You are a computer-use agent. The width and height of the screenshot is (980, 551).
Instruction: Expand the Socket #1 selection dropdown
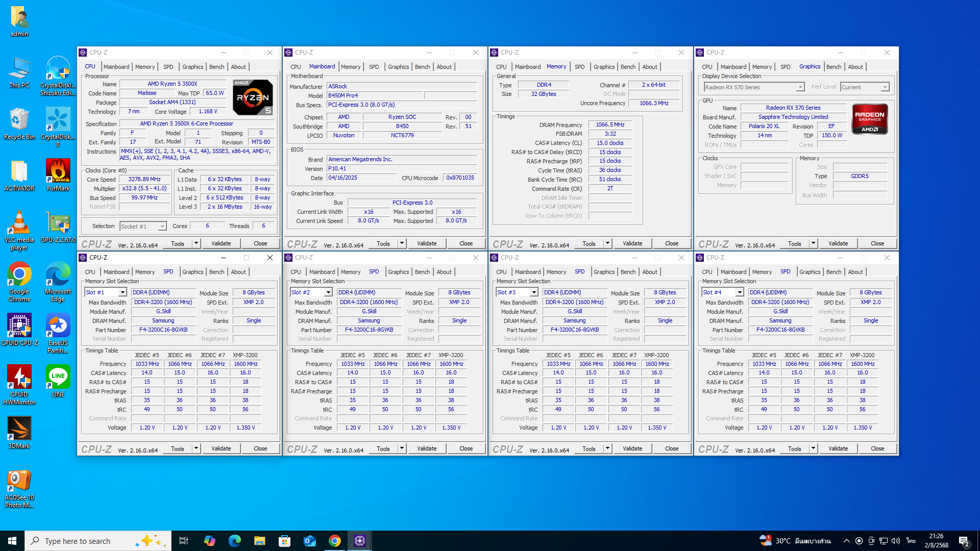tap(162, 227)
